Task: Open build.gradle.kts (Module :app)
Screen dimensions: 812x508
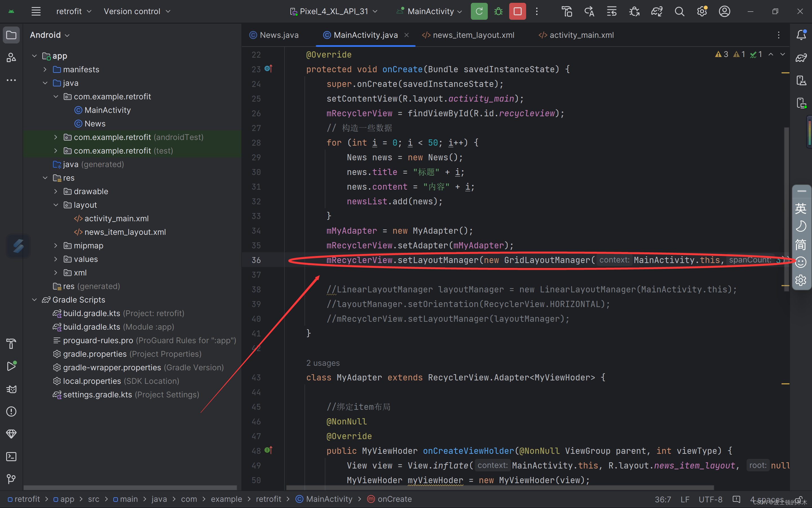Action: click(x=113, y=327)
